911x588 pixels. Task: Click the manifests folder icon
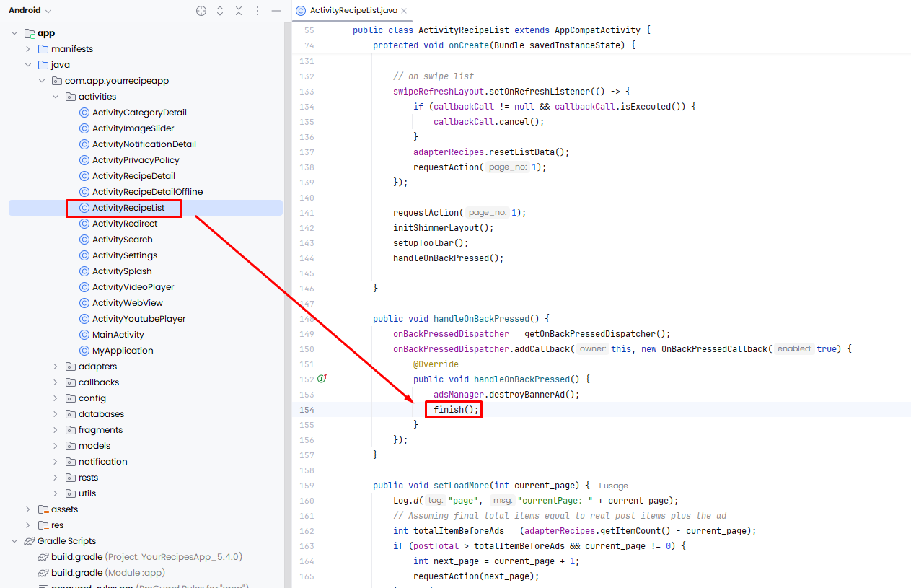43,49
